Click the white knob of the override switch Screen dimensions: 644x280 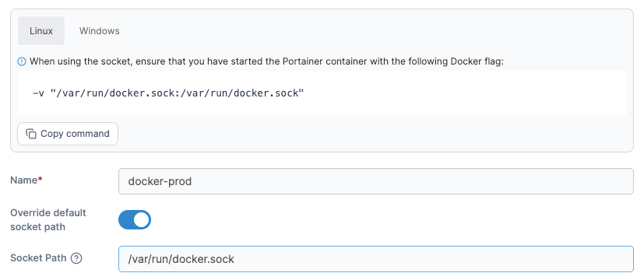pyautogui.click(x=142, y=220)
